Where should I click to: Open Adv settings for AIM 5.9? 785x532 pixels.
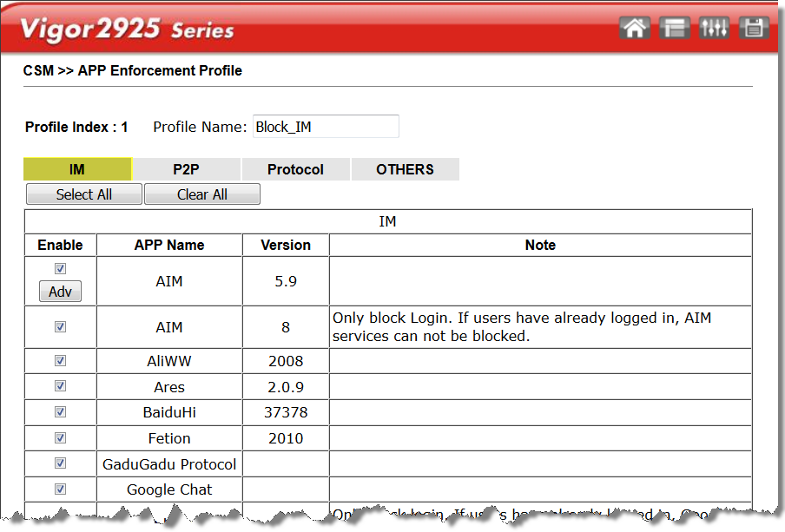click(x=60, y=292)
